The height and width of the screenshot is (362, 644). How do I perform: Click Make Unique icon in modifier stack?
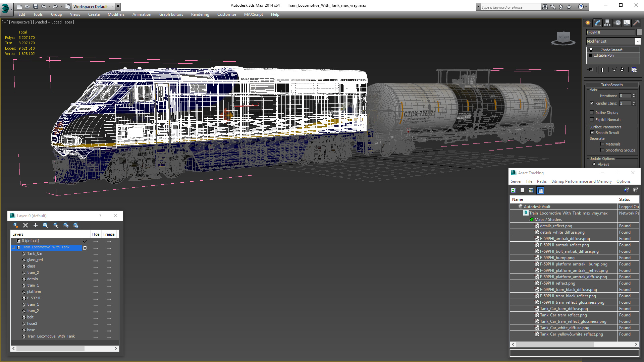(614, 70)
